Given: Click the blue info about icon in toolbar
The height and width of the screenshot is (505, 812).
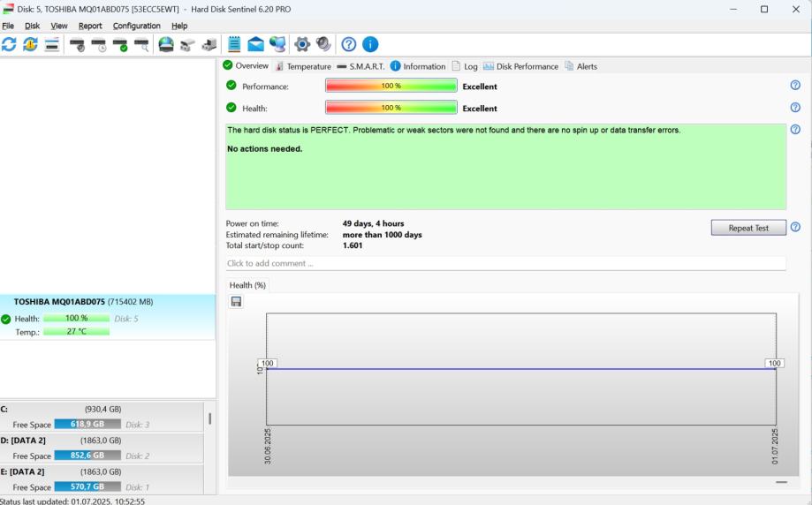Looking at the screenshot, I should (370, 45).
